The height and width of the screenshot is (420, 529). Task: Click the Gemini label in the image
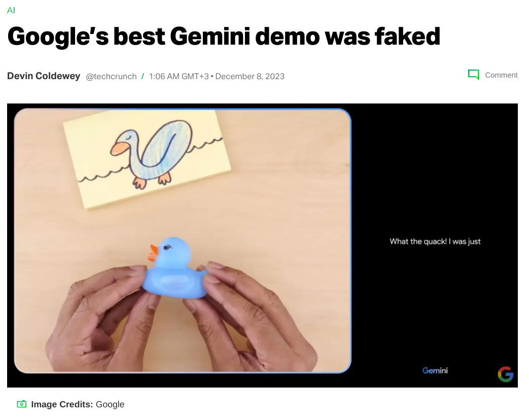pos(435,370)
